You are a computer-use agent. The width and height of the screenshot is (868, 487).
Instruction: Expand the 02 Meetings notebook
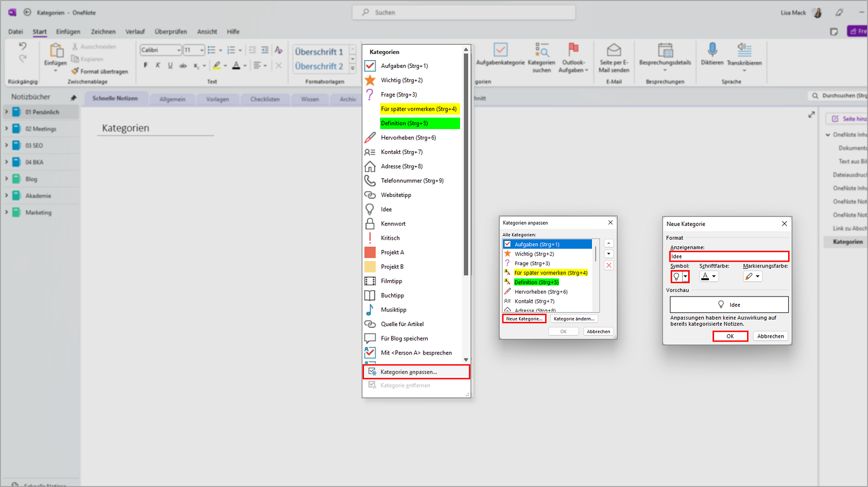click(7, 129)
